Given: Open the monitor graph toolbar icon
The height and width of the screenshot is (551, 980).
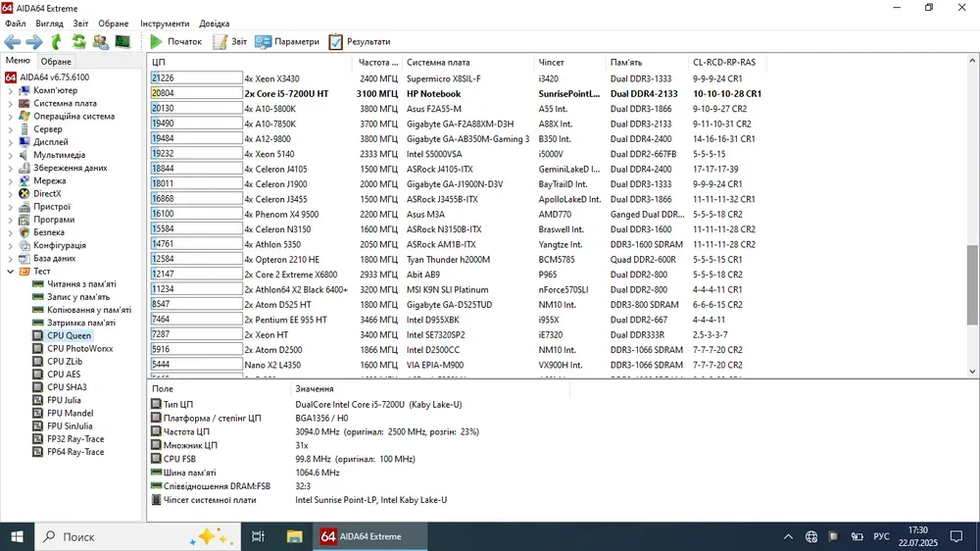Looking at the screenshot, I should click(x=122, y=42).
